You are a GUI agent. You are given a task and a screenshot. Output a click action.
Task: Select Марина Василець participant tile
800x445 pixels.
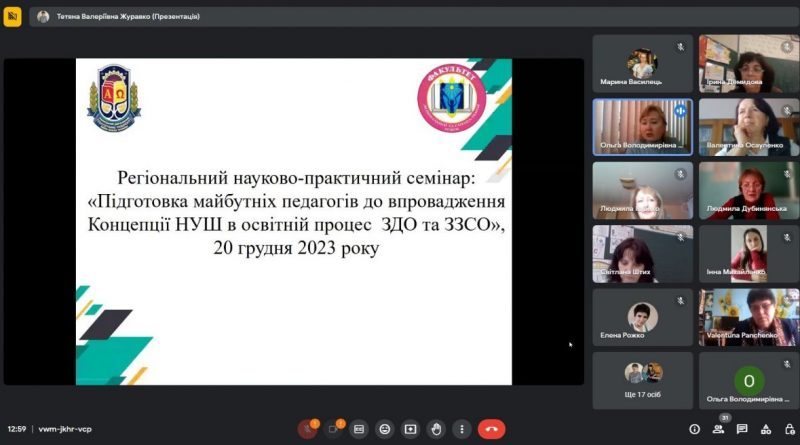642,64
